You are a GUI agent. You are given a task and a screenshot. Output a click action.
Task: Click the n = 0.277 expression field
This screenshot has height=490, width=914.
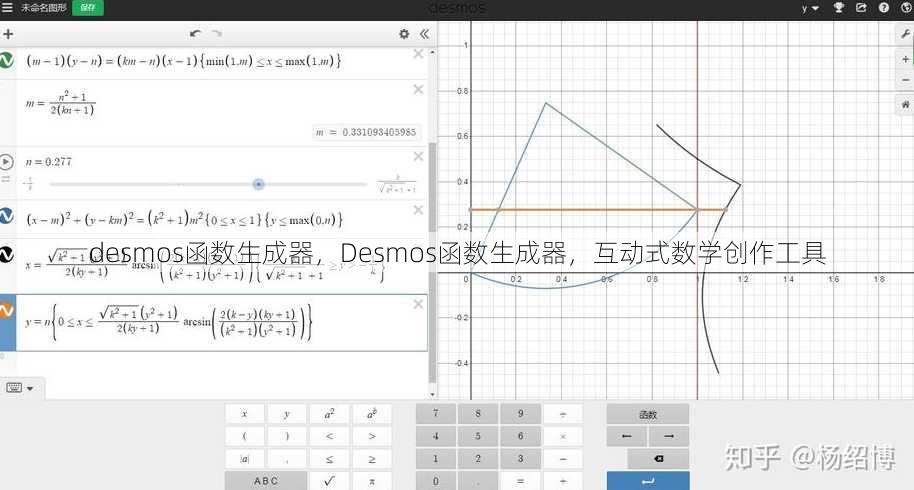coord(49,162)
